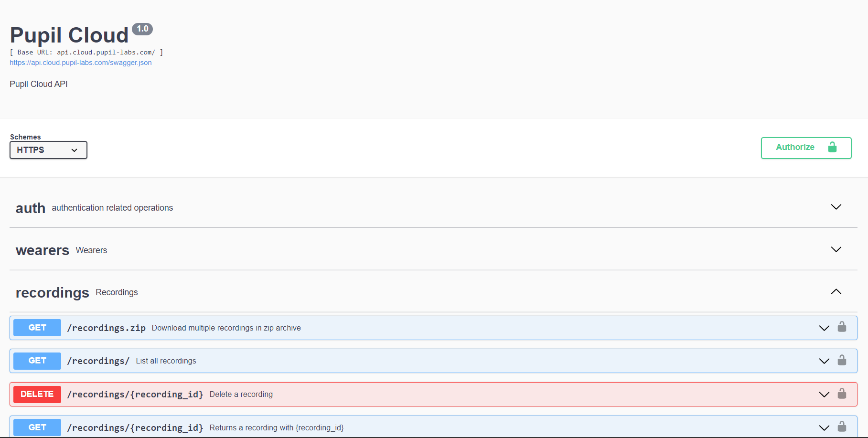Open the swagger.json link
The width and height of the screenshot is (868, 438).
click(81, 63)
